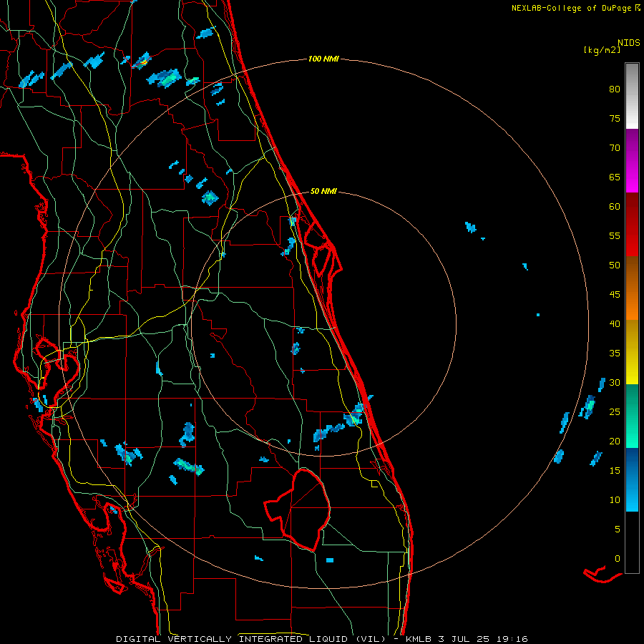Click the legend value 5
Viewport: 644px width, 644px height.
618,530
